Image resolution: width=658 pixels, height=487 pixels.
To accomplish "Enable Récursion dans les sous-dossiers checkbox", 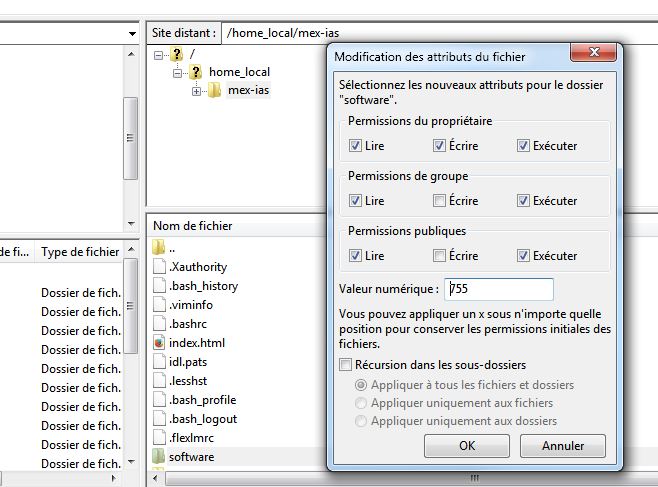I will (346, 365).
